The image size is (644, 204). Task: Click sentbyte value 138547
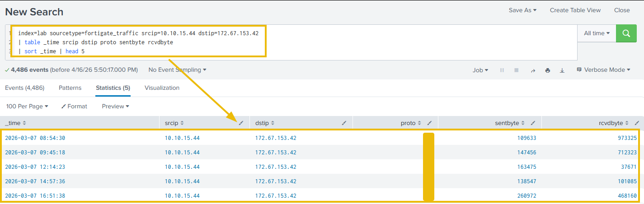click(526, 181)
